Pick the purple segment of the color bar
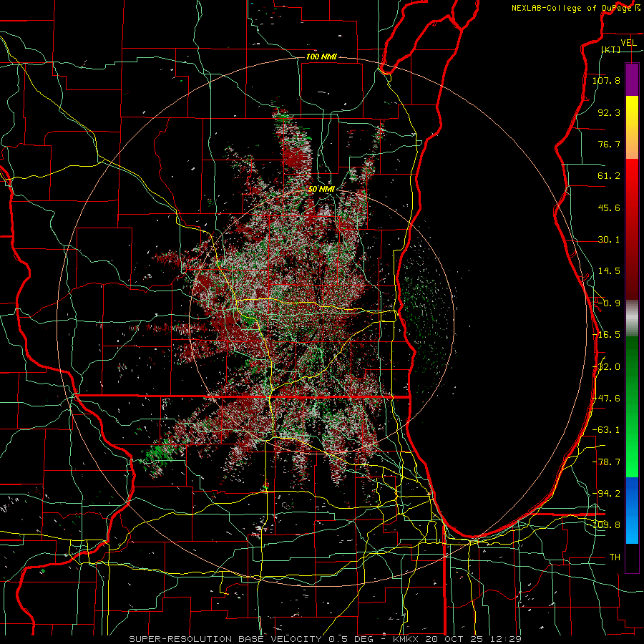The height and width of the screenshot is (644, 644). pyautogui.click(x=632, y=79)
